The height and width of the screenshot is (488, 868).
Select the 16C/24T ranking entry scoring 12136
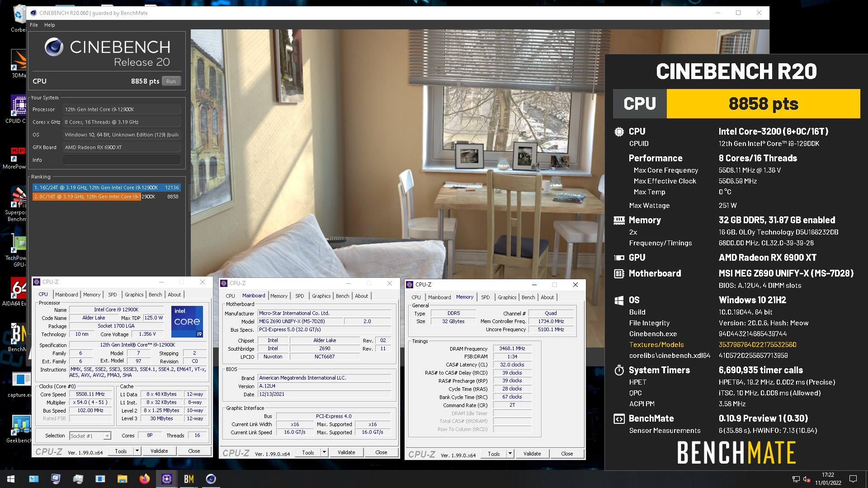[x=107, y=188]
